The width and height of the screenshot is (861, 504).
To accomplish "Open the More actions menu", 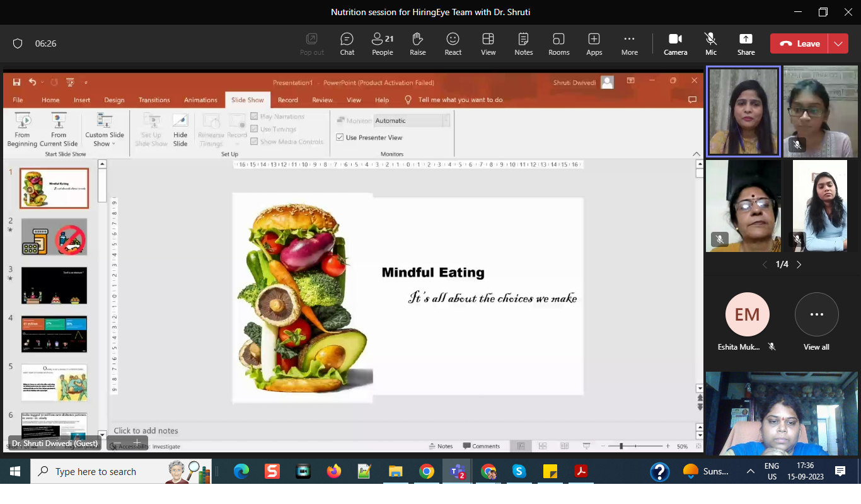I will (629, 43).
